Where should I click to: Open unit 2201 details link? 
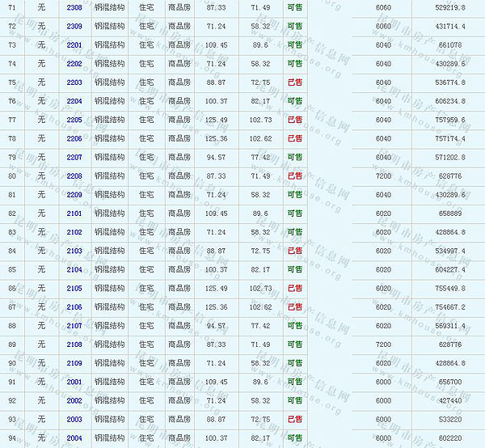point(74,44)
